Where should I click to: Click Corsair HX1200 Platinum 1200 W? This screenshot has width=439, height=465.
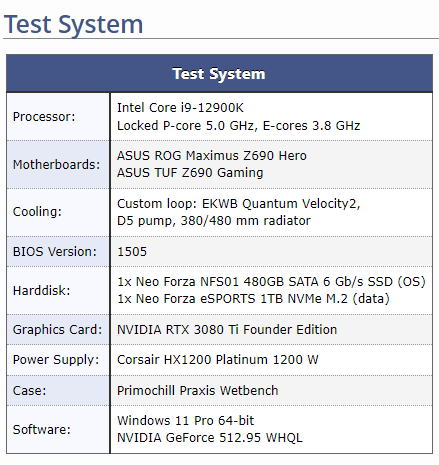point(218,360)
